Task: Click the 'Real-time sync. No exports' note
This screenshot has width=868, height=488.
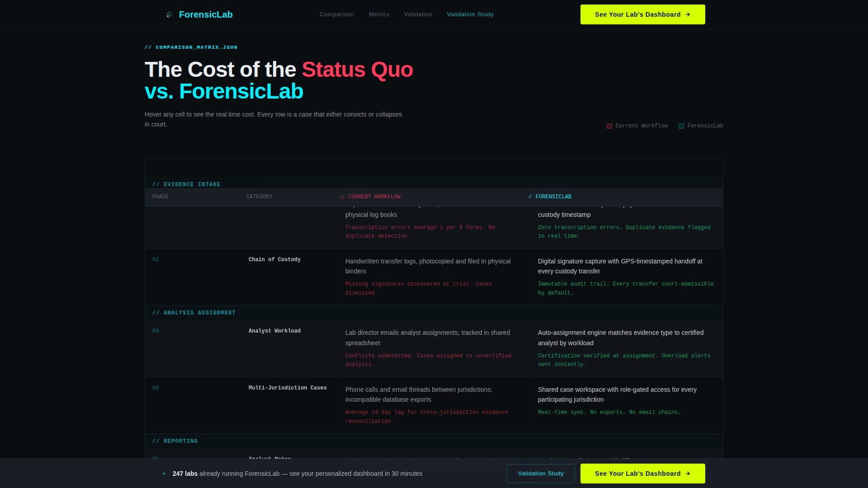Action: pyautogui.click(x=609, y=412)
